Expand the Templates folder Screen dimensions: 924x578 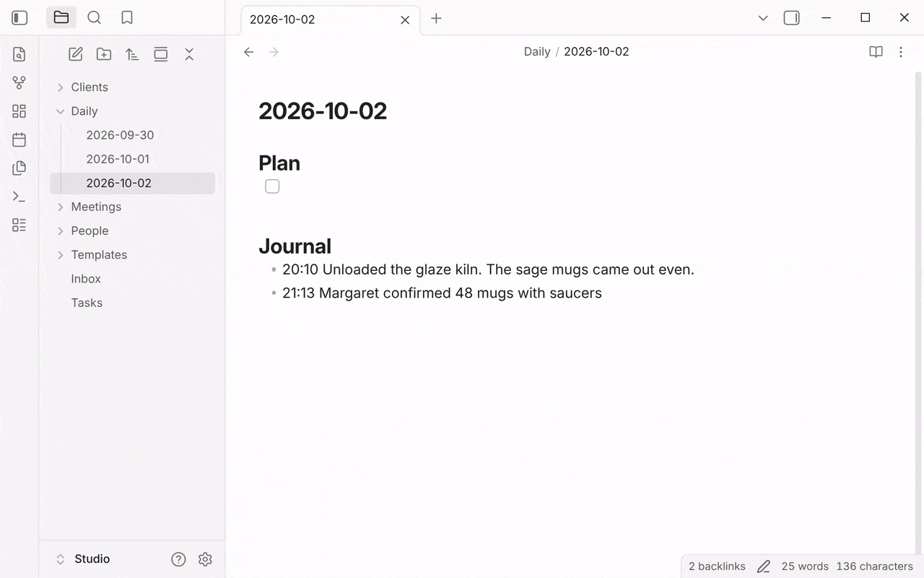tap(61, 255)
